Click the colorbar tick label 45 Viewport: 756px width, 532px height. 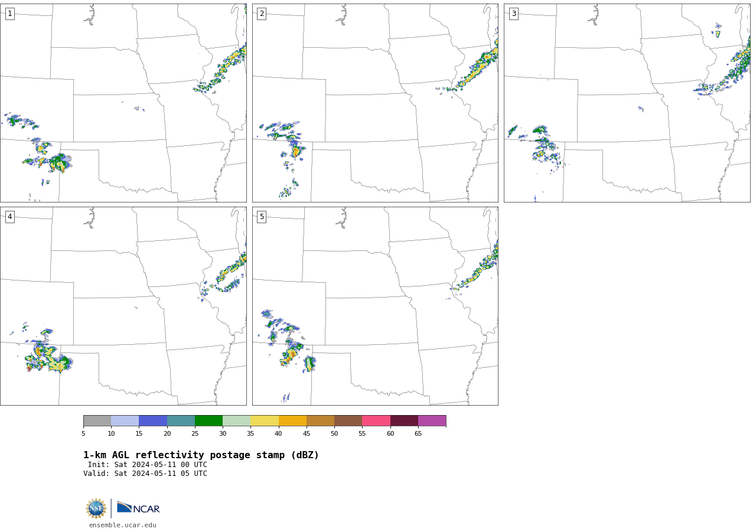(307, 434)
